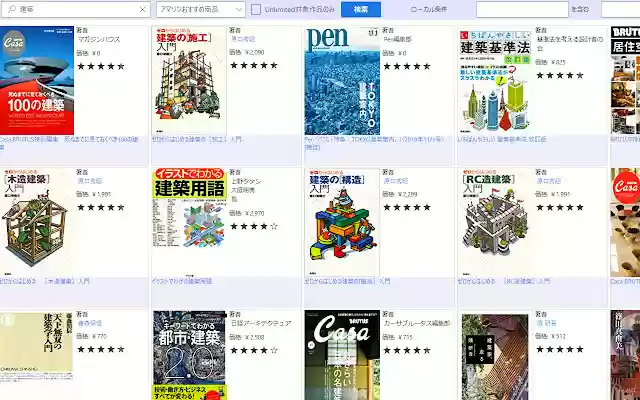Select the author text 日経アーキテクチュア
640x400 pixels.
(x=261, y=323)
